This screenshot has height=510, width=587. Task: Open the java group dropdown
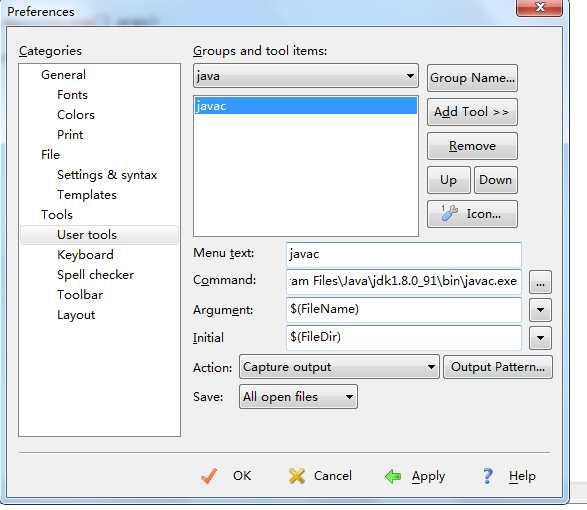click(x=305, y=76)
